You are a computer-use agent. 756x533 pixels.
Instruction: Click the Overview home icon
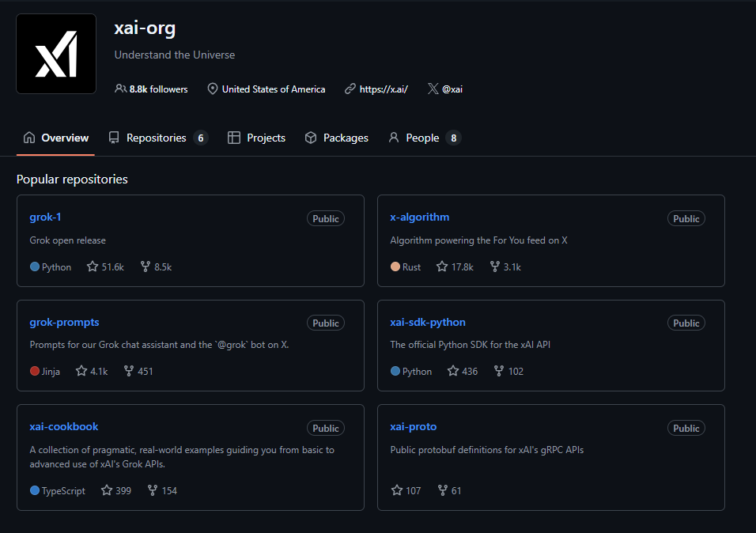[x=29, y=138]
